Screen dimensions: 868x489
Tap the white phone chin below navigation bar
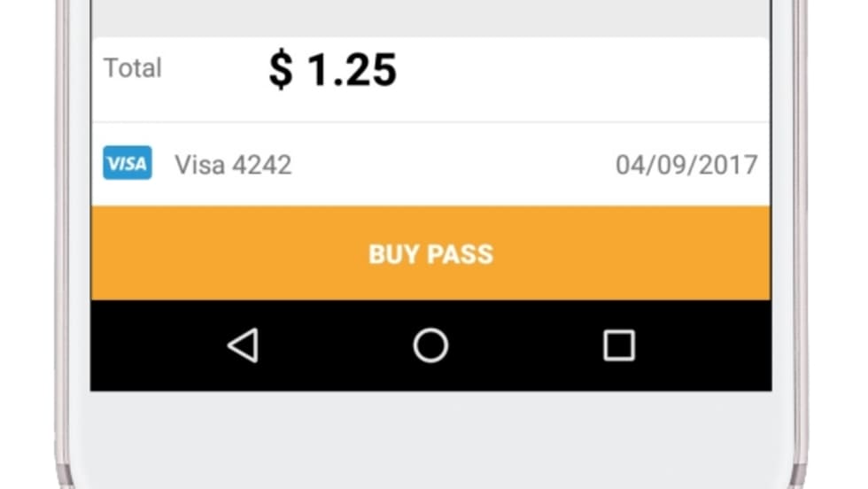[x=430, y=439]
